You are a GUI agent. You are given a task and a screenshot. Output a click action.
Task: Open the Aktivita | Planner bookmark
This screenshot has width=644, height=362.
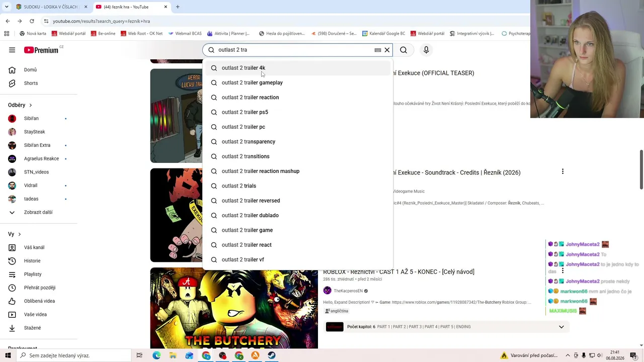coord(228,34)
